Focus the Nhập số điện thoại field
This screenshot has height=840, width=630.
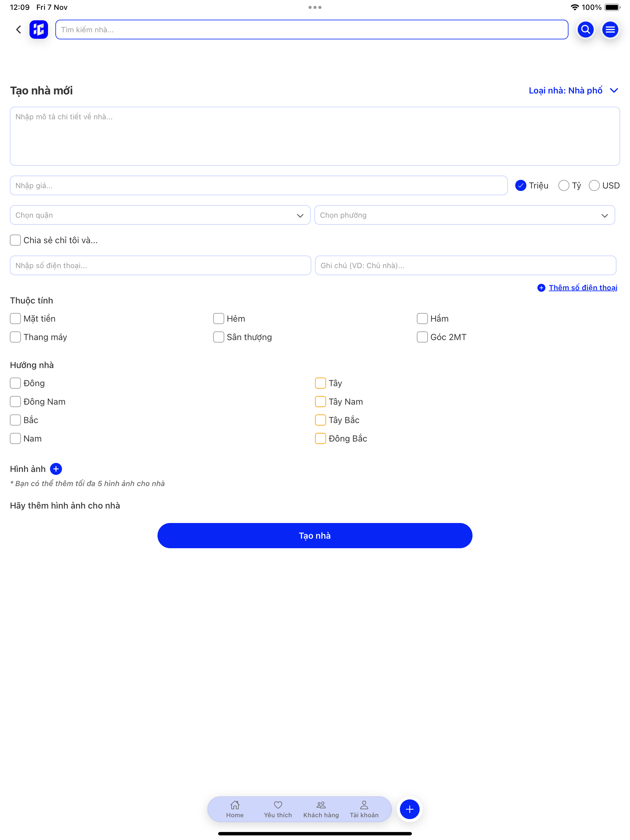click(160, 265)
